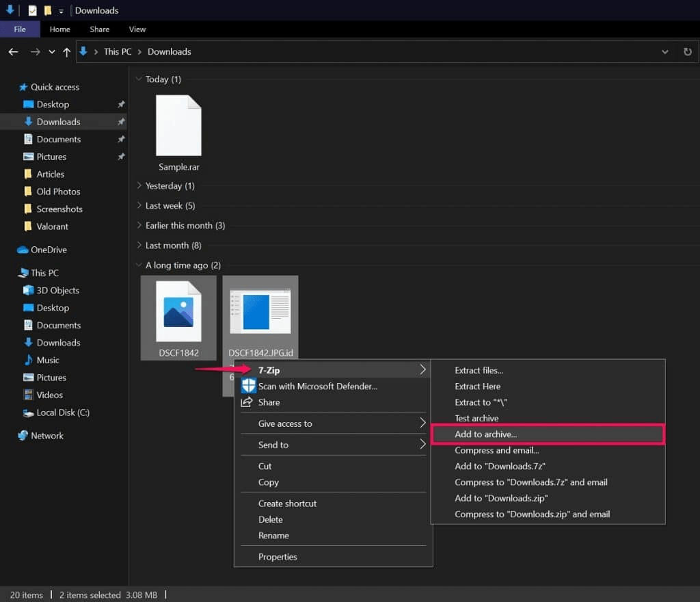The height and width of the screenshot is (602, 700).
Task: Click Downloads in the address breadcrumb
Action: point(170,52)
